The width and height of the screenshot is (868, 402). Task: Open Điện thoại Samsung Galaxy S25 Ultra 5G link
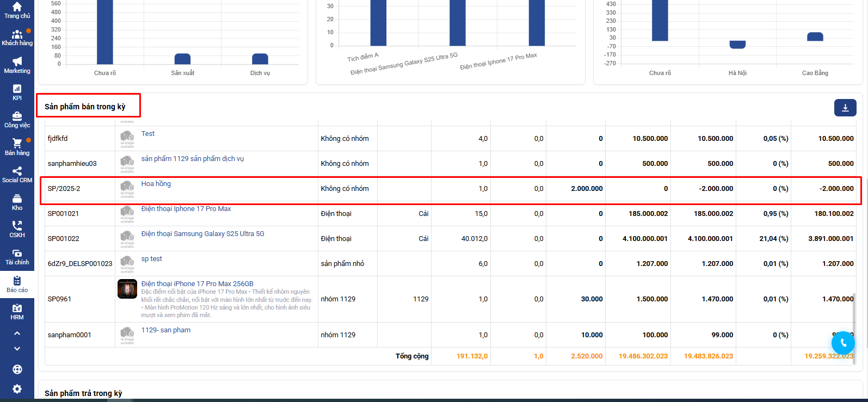click(202, 234)
